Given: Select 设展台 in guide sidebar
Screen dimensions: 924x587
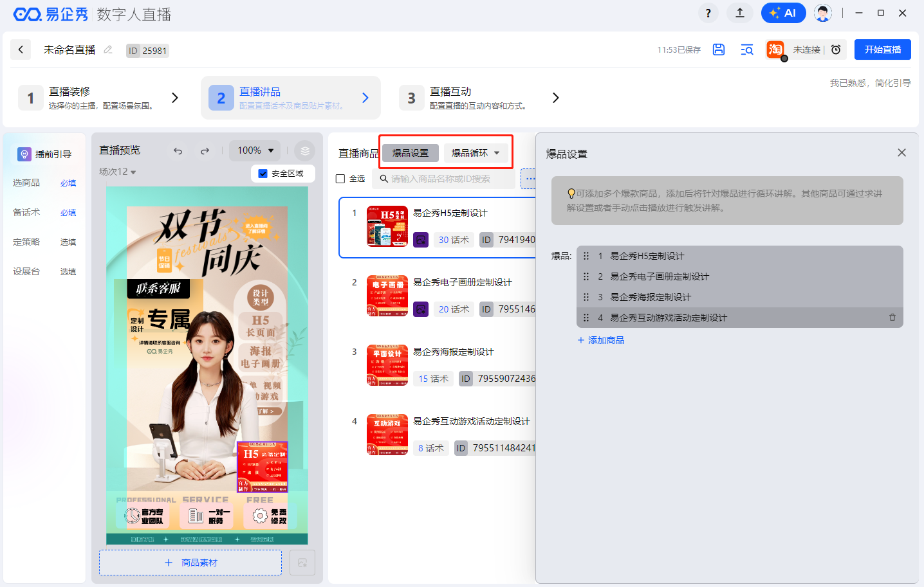Looking at the screenshot, I should point(26,272).
